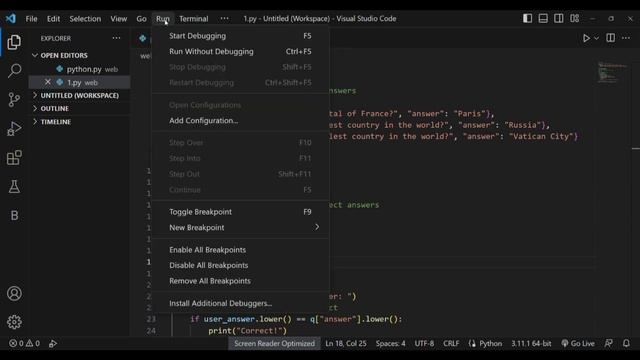
Task: Choose Toggle Breakpoint menu entry
Action: [x=240, y=211]
